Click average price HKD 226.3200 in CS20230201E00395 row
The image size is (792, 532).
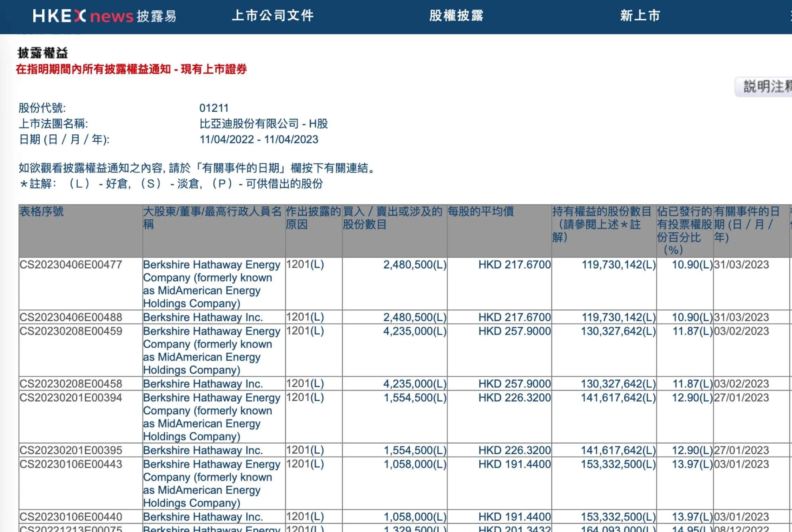515,450
